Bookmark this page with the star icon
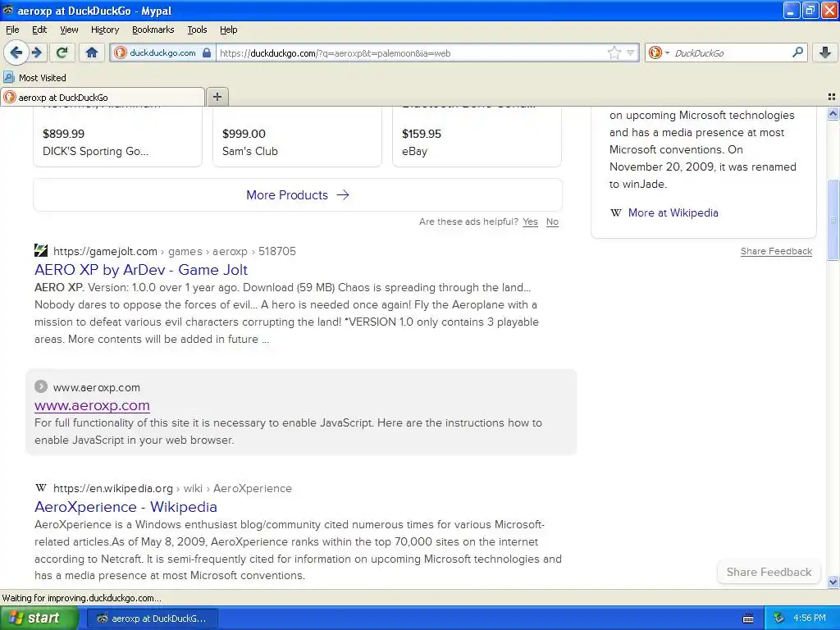 pyautogui.click(x=614, y=52)
